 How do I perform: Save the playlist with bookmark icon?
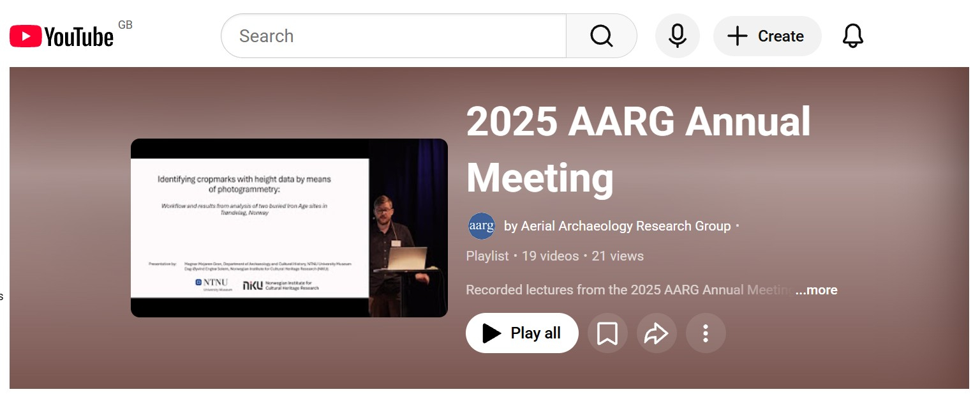click(607, 333)
